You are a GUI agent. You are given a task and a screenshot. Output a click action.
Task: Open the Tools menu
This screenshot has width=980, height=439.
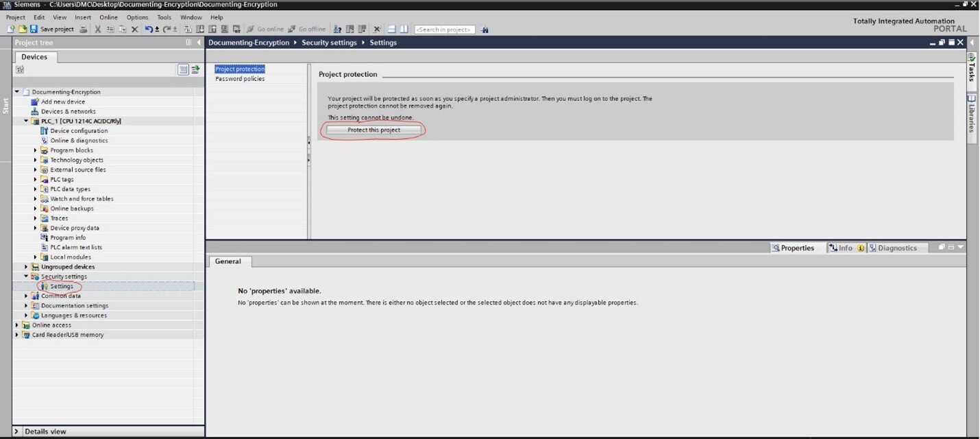pyautogui.click(x=164, y=17)
